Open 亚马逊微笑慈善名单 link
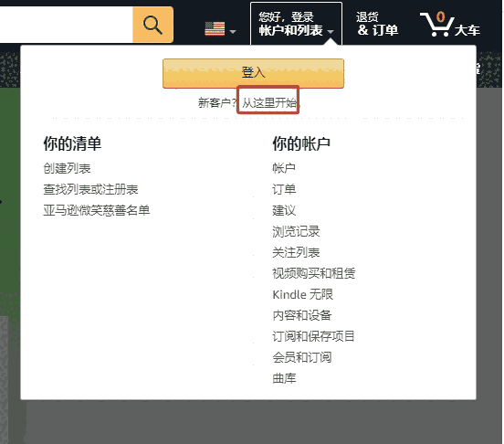The height and width of the screenshot is (444, 504). 97,210
